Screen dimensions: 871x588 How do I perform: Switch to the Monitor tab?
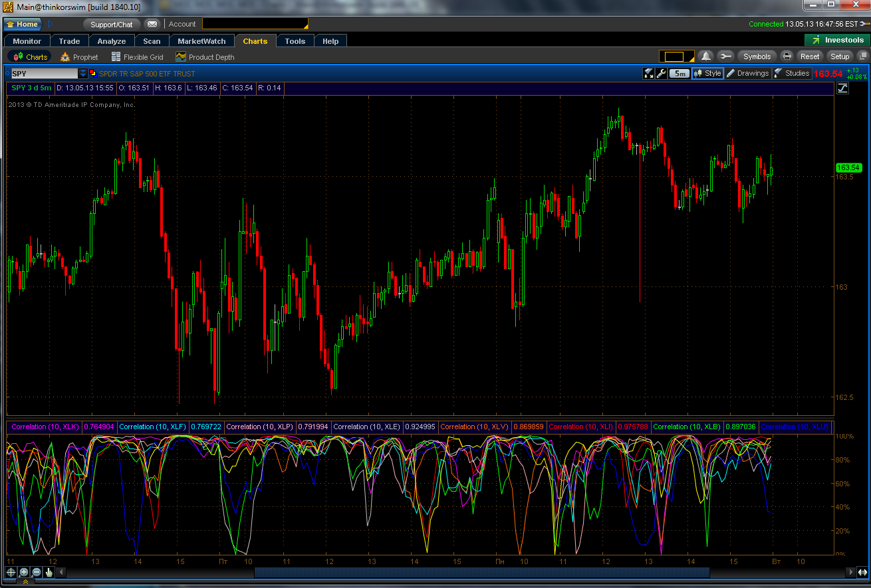[27, 41]
